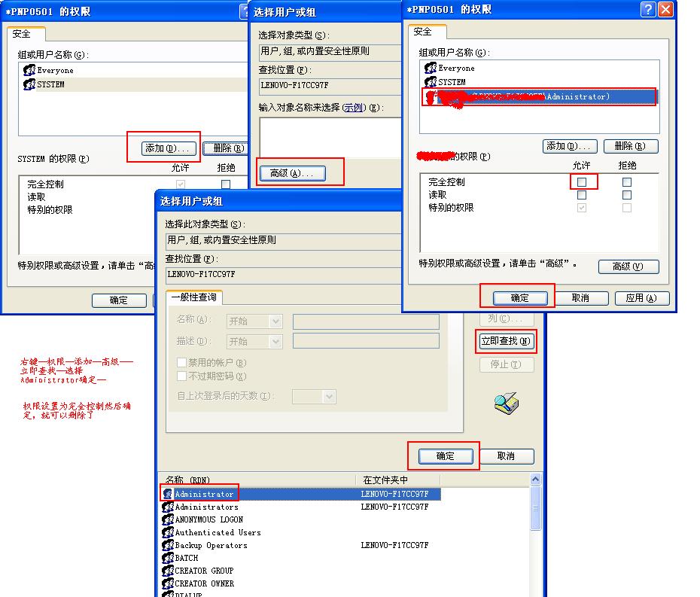Click 列(C) columns button

[507, 318]
